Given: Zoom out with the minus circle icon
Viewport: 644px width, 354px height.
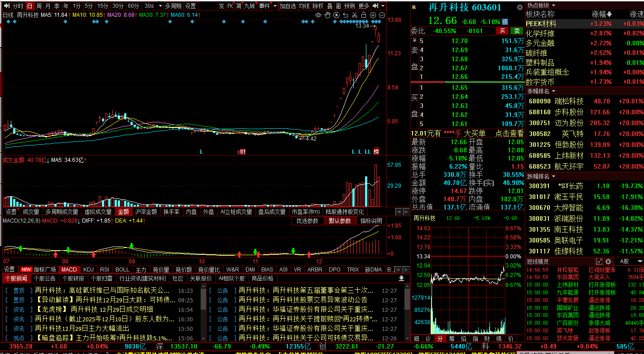Looking at the screenshot, I should pos(382,15).
